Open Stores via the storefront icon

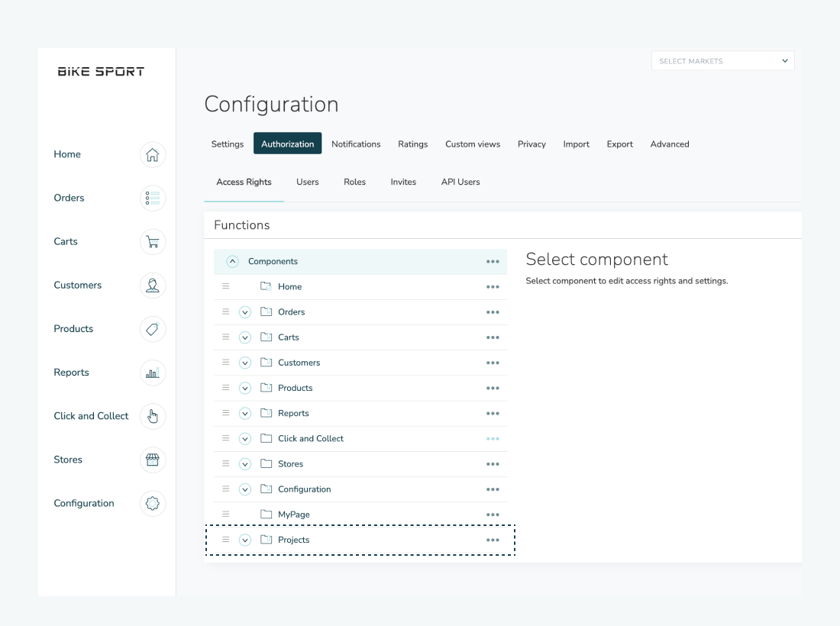(x=153, y=460)
